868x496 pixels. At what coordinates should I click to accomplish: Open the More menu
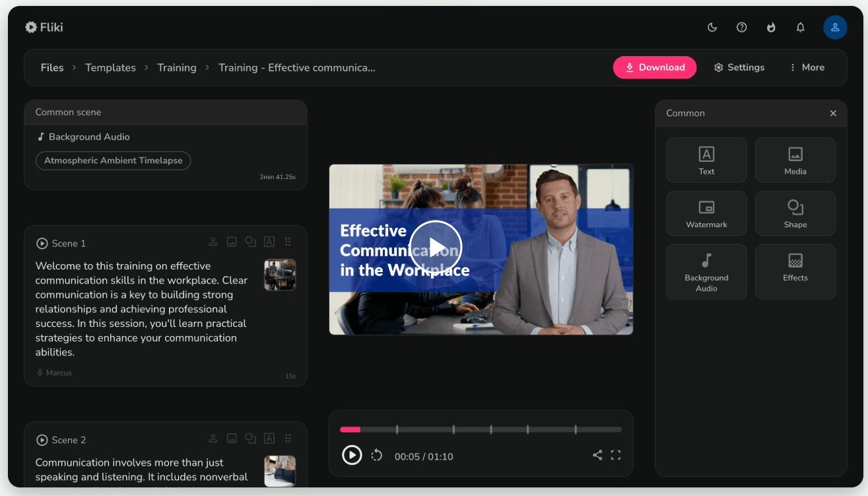pos(806,67)
